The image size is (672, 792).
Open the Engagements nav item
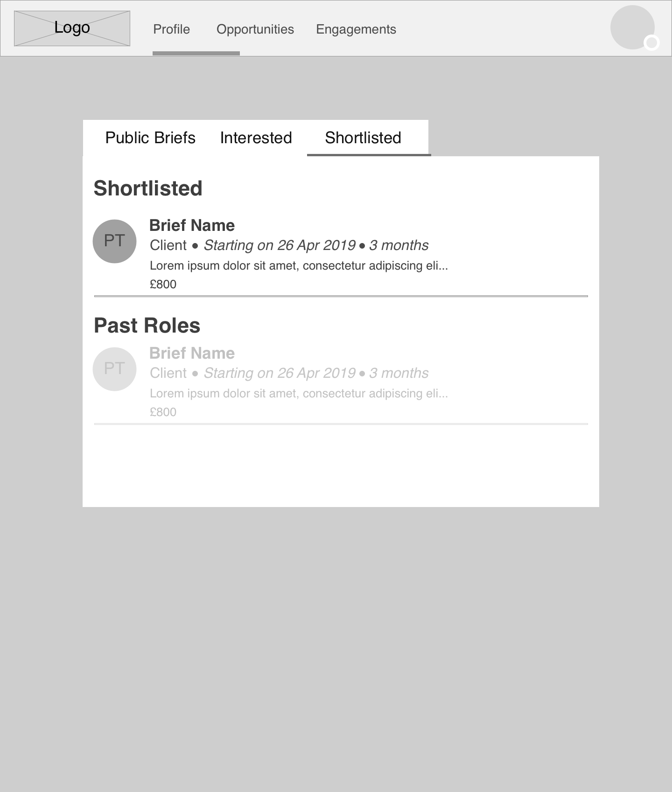[x=356, y=29]
